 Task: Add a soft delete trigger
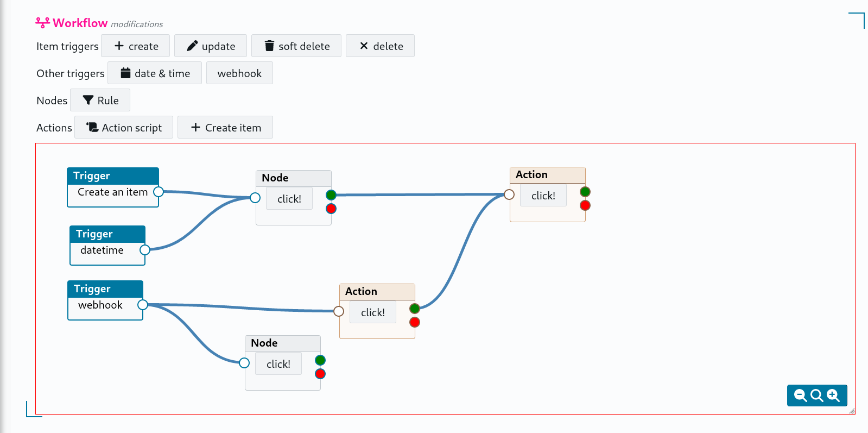click(x=296, y=46)
